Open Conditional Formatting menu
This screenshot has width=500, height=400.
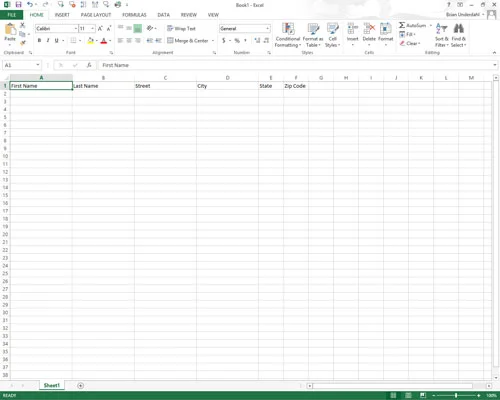(x=288, y=35)
